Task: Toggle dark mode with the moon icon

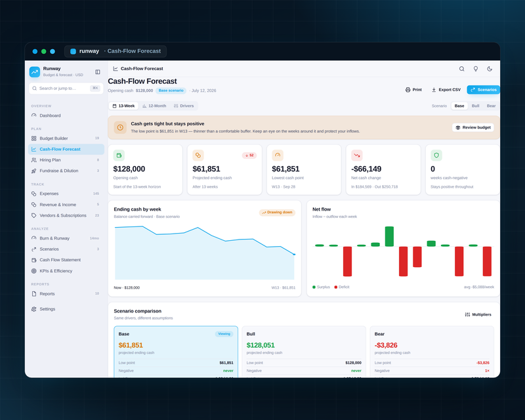Action: coord(490,69)
